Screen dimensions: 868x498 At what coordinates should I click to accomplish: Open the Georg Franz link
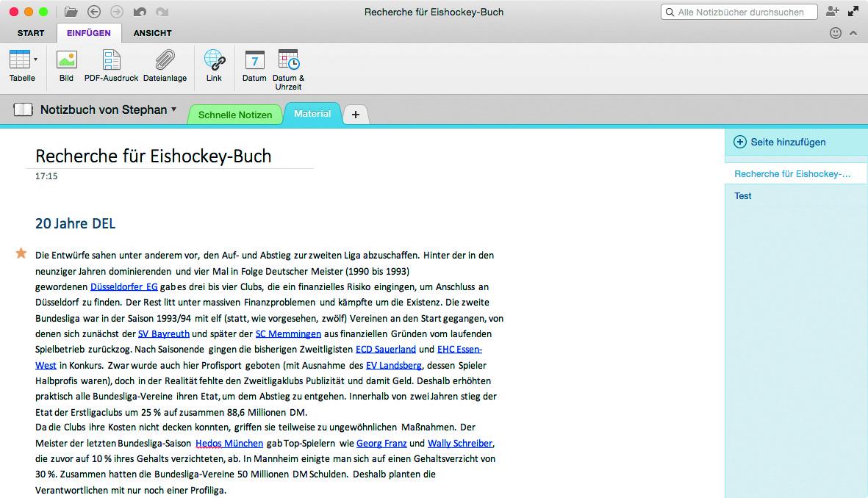(381, 443)
